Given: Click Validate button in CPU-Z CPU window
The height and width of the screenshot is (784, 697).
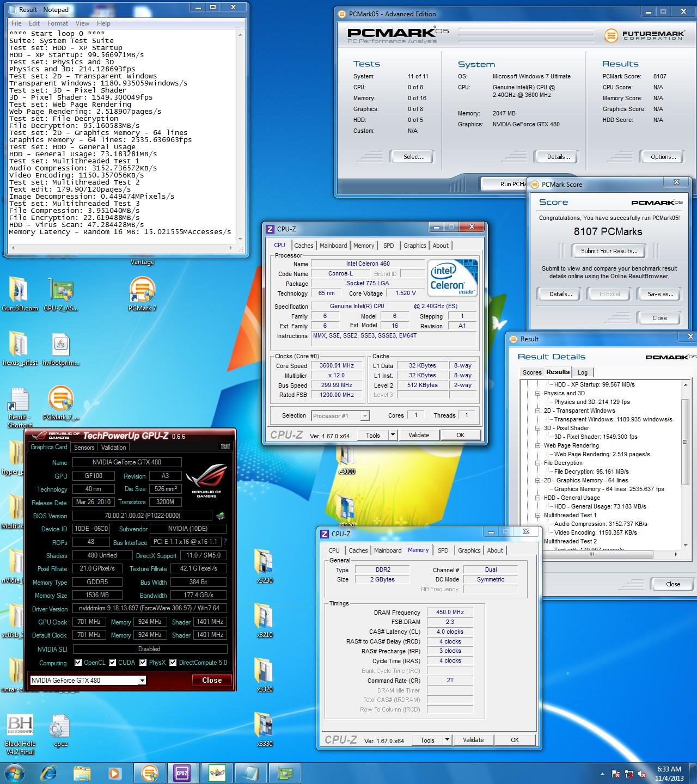Looking at the screenshot, I should (x=419, y=435).
